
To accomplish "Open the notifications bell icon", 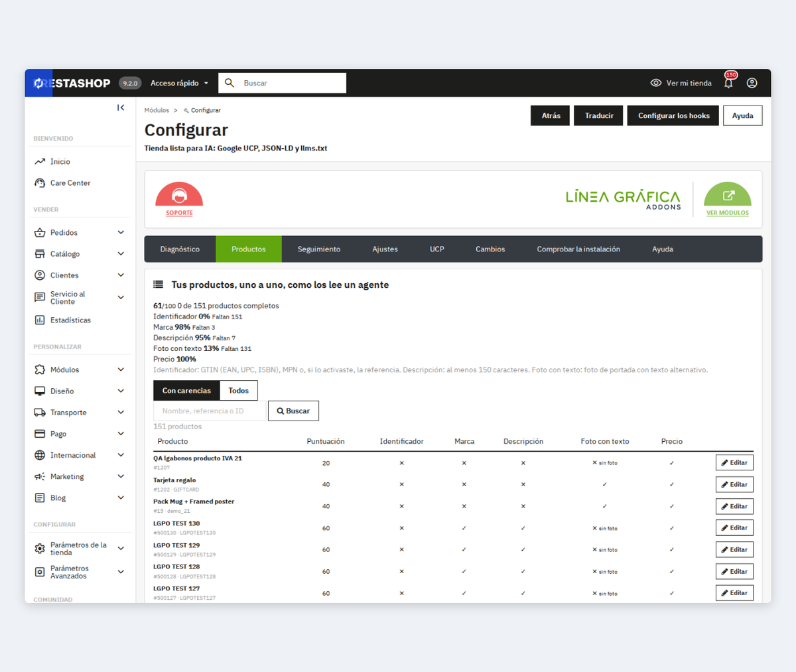I will point(728,83).
